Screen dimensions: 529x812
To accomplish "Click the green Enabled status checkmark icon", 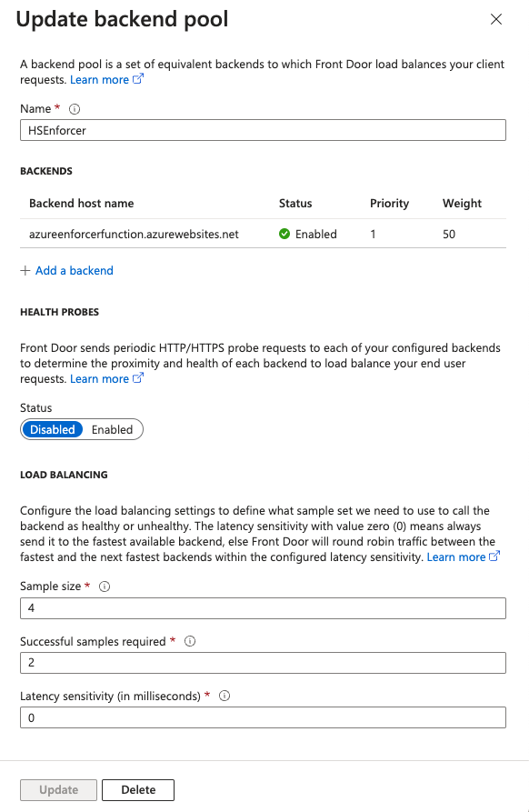I will click(284, 234).
